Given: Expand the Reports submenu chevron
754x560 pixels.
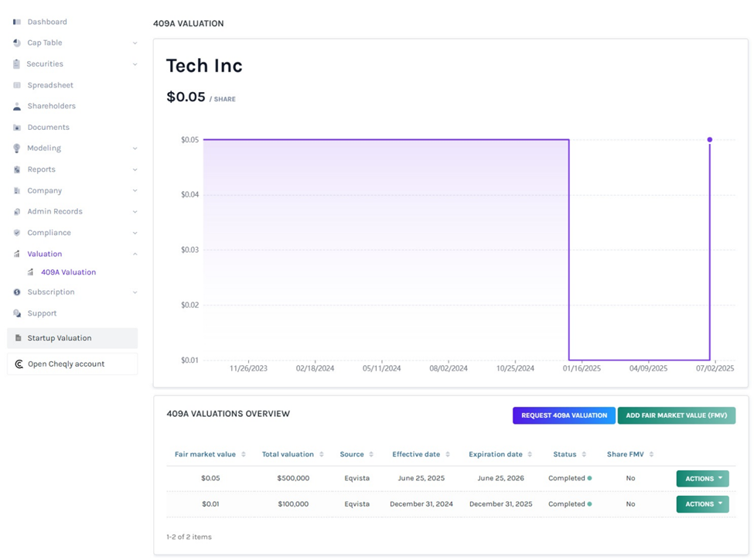Looking at the screenshot, I should (135, 169).
